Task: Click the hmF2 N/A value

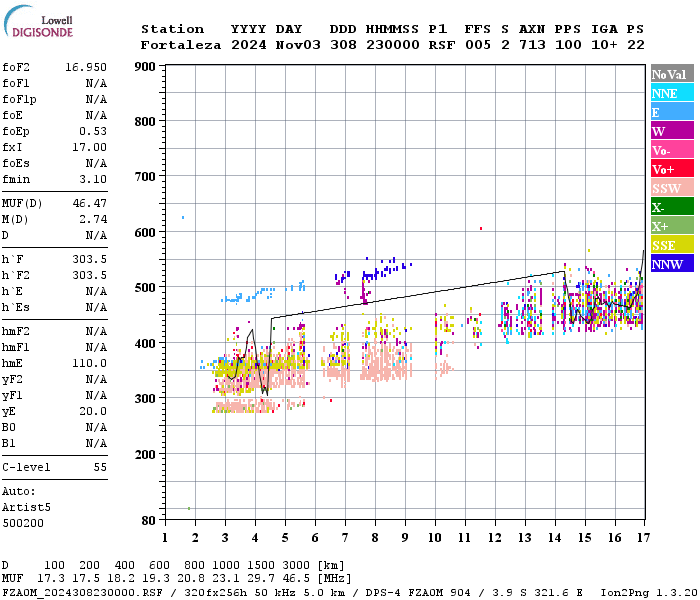Action: [x=96, y=332]
